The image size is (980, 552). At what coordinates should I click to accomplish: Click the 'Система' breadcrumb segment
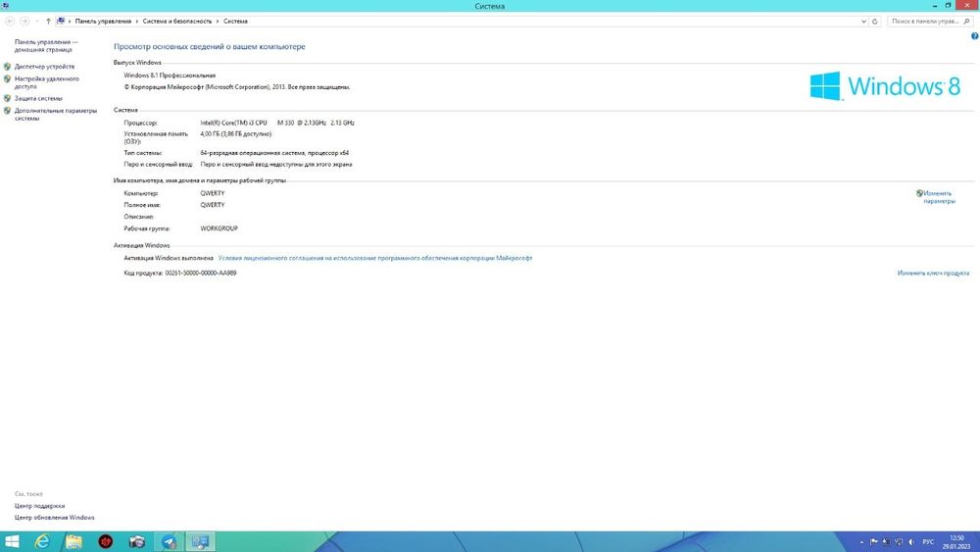(x=235, y=22)
